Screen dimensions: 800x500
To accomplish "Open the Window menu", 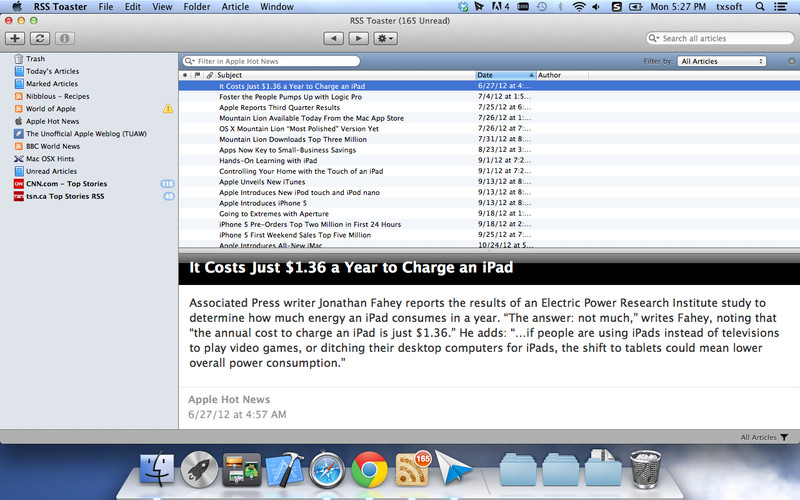I will pyautogui.click(x=277, y=7).
